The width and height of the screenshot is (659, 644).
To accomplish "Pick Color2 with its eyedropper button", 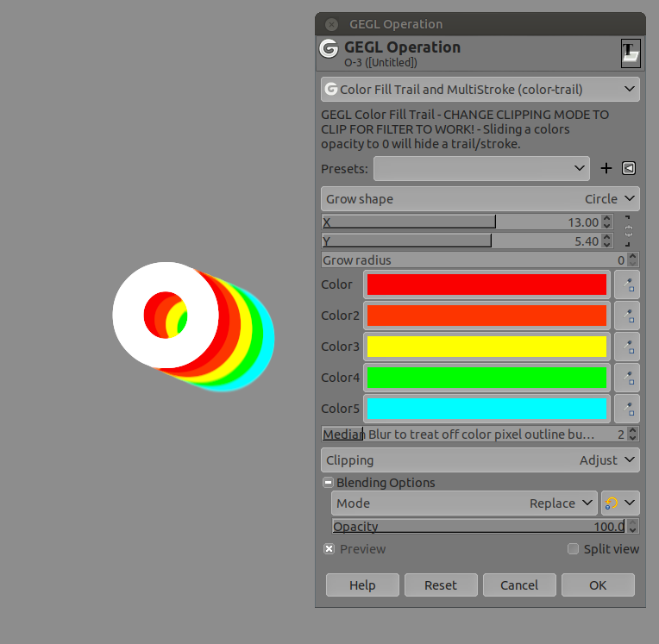I will pos(626,316).
